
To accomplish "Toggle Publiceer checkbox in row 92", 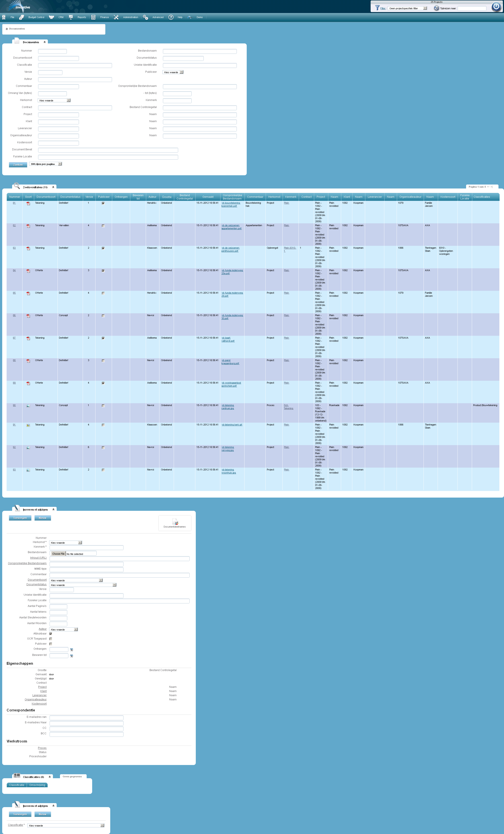I will click(103, 448).
